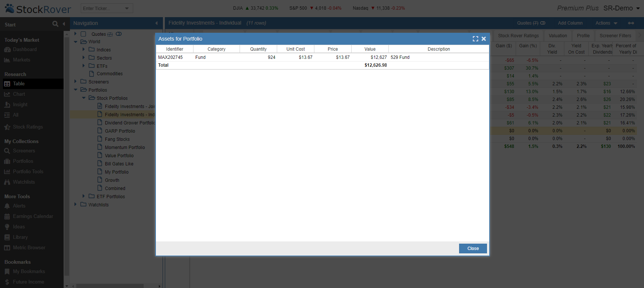Open Commodities in World folder
Image resolution: width=644 pixels, height=288 pixels.
click(109, 74)
